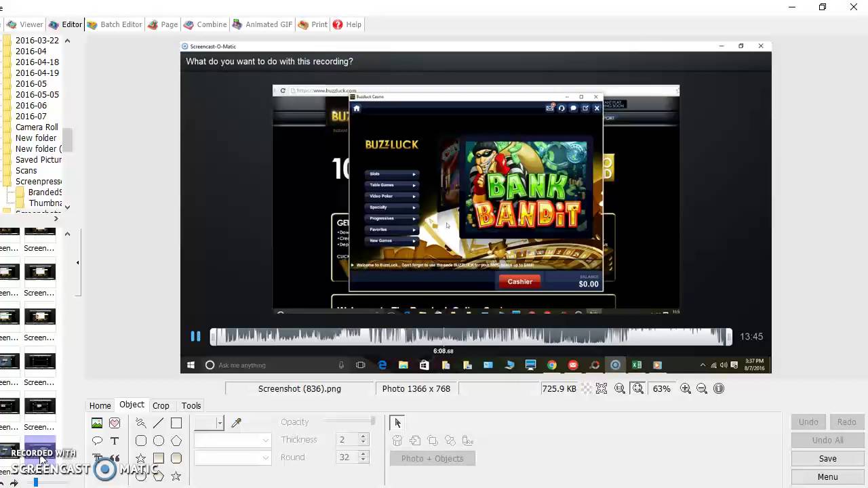
Task: Open the heart icon clipart tool
Action: point(115,423)
